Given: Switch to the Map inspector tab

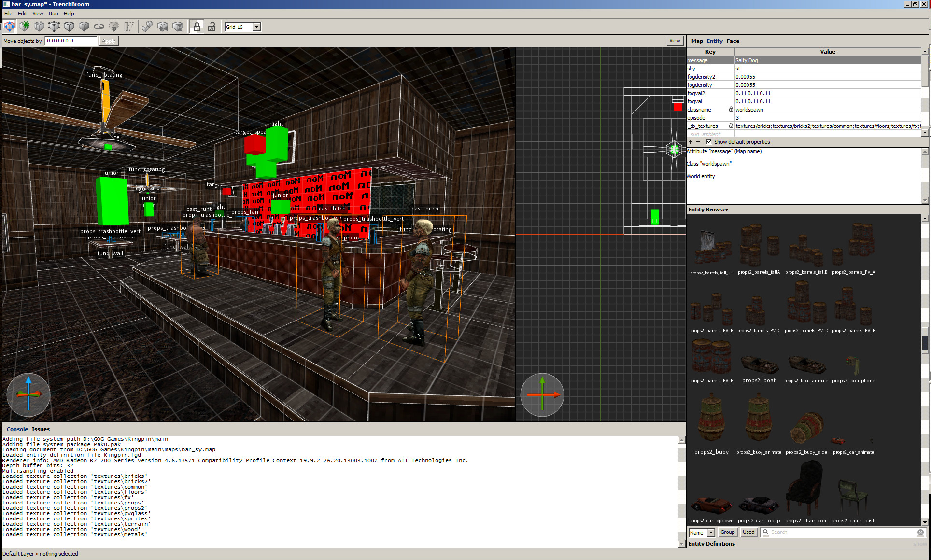Looking at the screenshot, I should [697, 41].
